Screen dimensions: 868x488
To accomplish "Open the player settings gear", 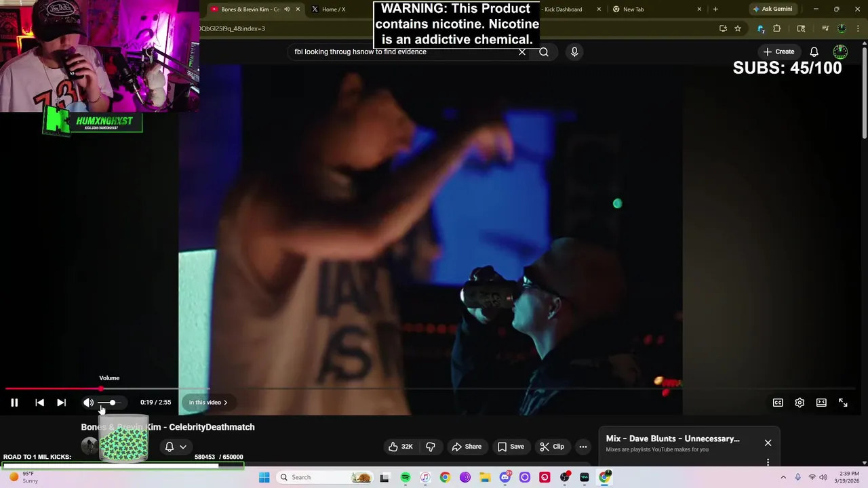I will point(800,403).
